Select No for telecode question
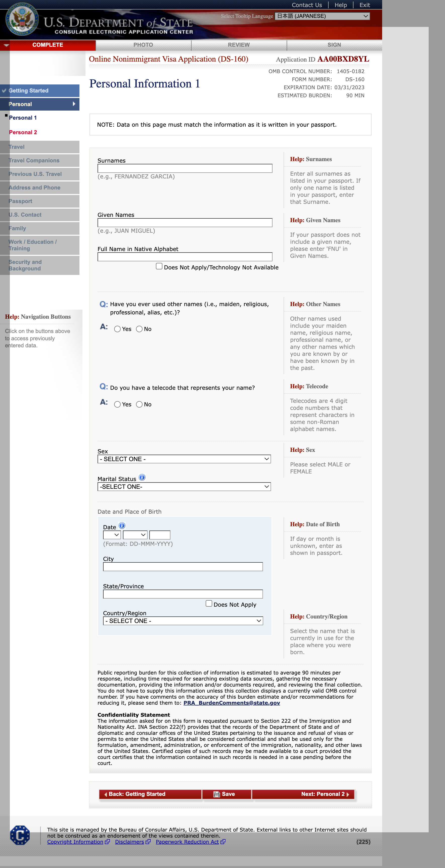 139,404
